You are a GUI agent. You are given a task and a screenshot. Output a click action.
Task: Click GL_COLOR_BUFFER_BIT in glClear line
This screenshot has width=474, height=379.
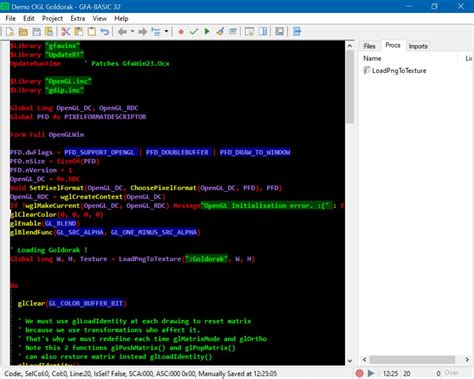(x=86, y=303)
